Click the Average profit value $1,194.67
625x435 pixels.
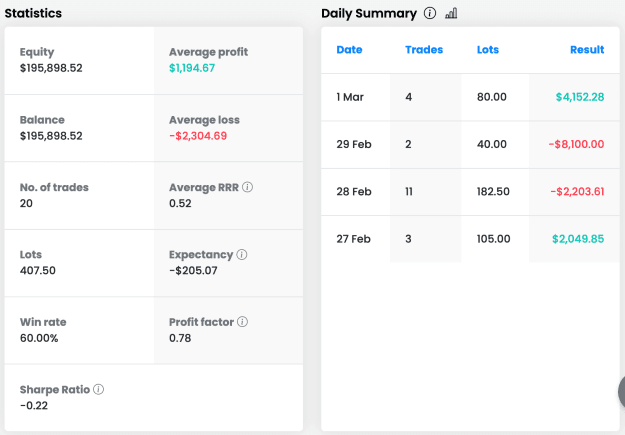pyautogui.click(x=192, y=68)
